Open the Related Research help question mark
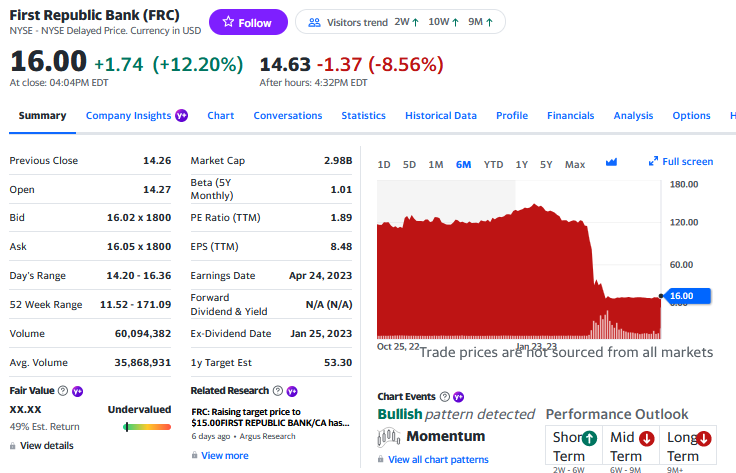The height and width of the screenshot is (473, 736). click(x=278, y=390)
